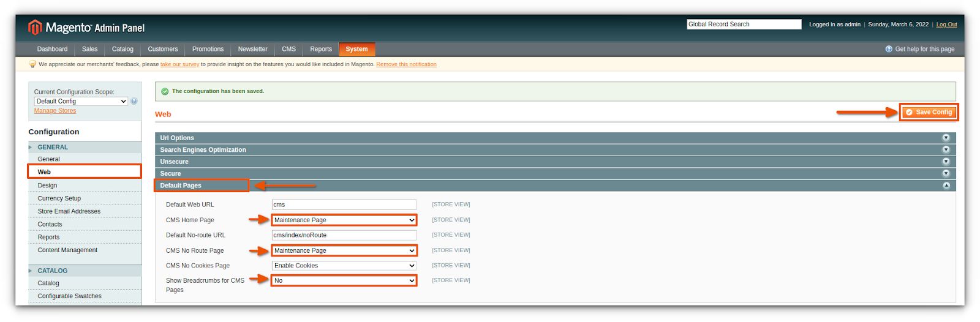The width and height of the screenshot is (980, 322).
Task: Expand Url Options with its arrow icon
Action: pyautogui.click(x=946, y=138)
